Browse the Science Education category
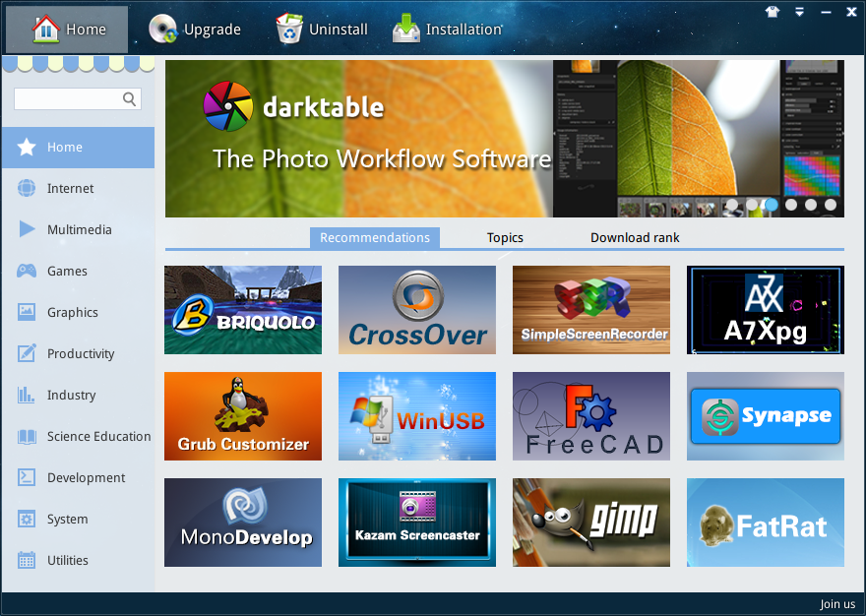 click(78, 437)
